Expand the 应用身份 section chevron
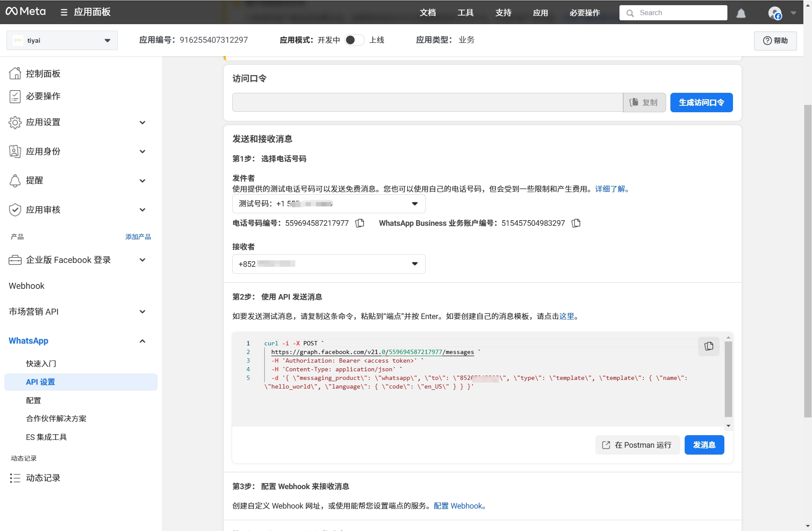Viewport: 812px width, 531px height. tap(142, 152)
